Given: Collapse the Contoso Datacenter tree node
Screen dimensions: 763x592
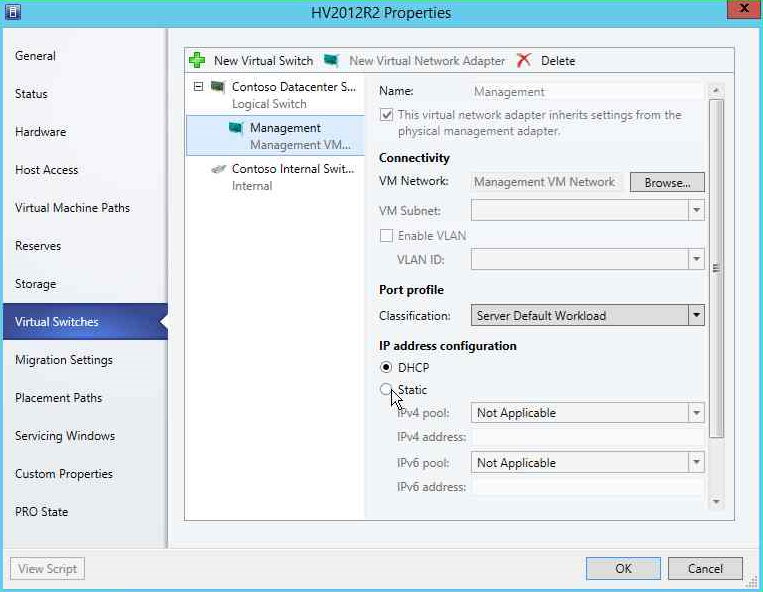Looking at the screenshot, I should [x=198, y=87].
